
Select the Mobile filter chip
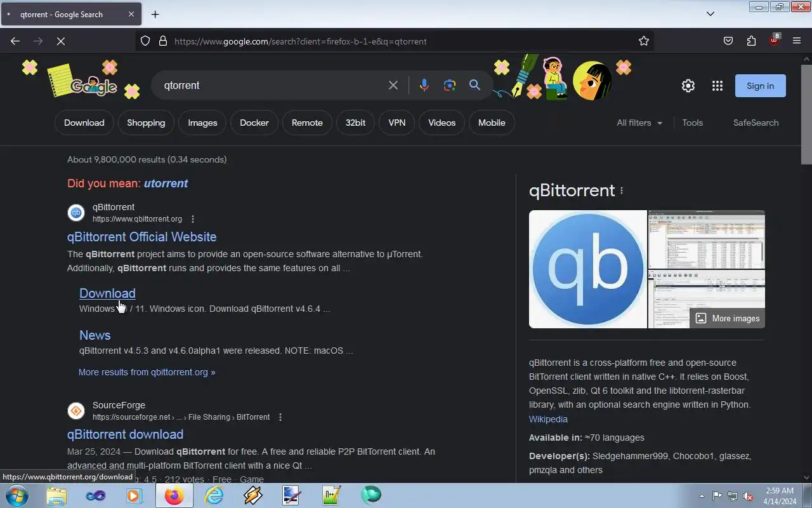click(492, 123)
